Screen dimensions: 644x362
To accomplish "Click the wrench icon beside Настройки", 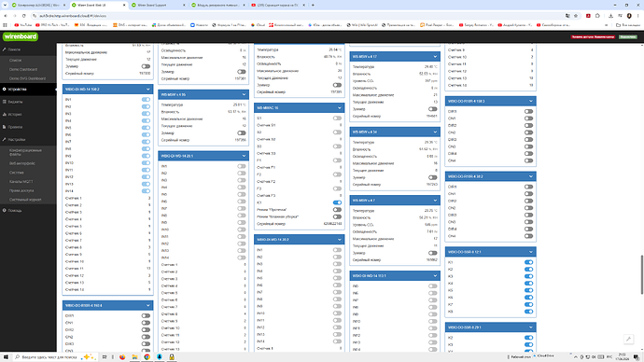I will (4, 140).
